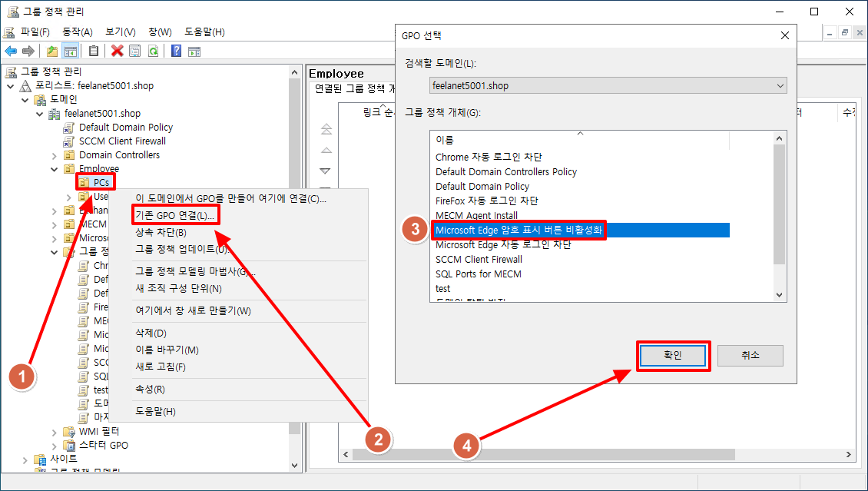Close the GPO 선택 dialog
The height and width of the screenshot is (491, 868).
[784, 35]
